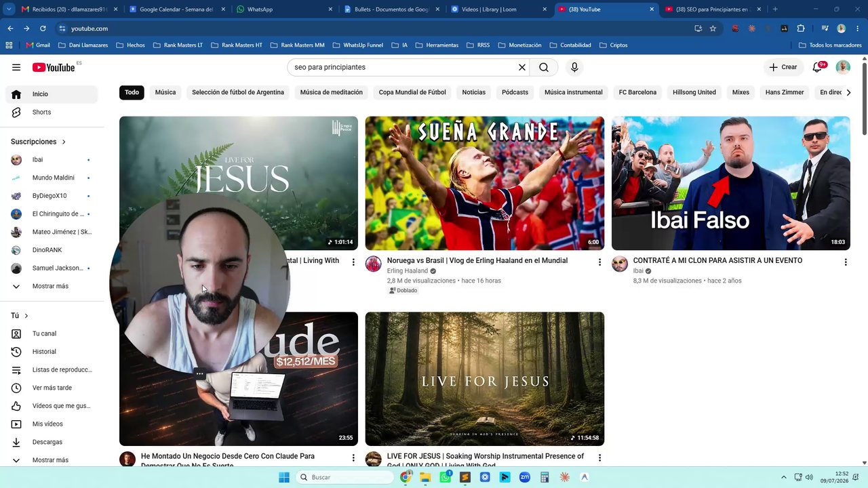The height and width of the screenshot is (488, 868).
Task: Switch to the WhatsApp browser tab
Action: [x=284, y=9]
